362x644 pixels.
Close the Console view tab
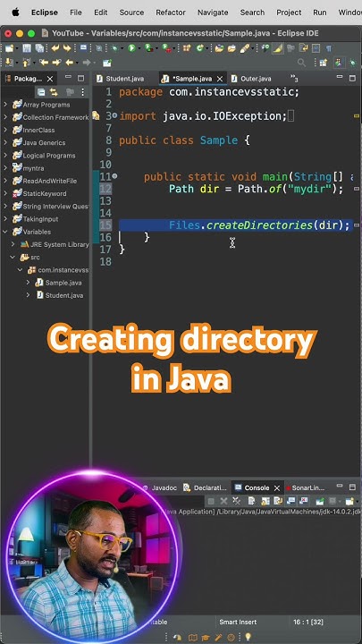[x=277, y=488]
